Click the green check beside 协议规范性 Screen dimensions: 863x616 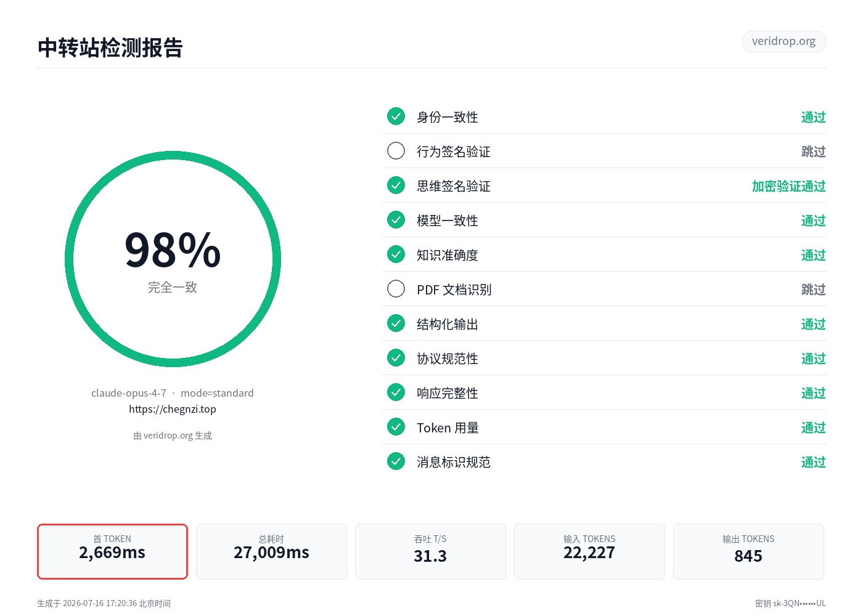click(396, 358)
